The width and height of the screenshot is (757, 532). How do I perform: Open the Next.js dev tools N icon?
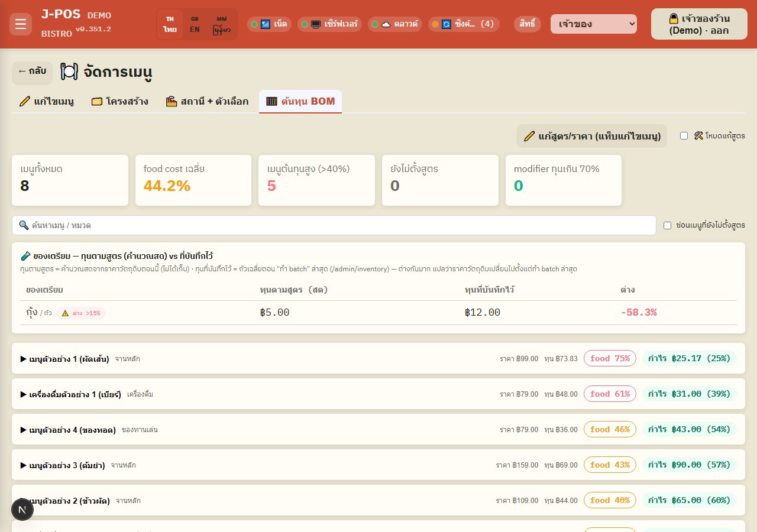(x=22, y=510)
